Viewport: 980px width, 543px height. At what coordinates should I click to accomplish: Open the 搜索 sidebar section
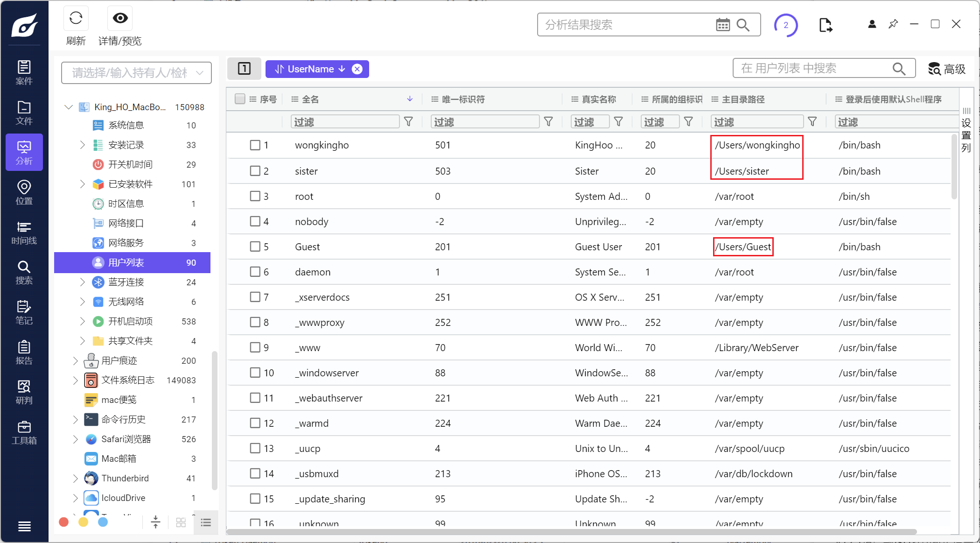(x=24, y=273)
